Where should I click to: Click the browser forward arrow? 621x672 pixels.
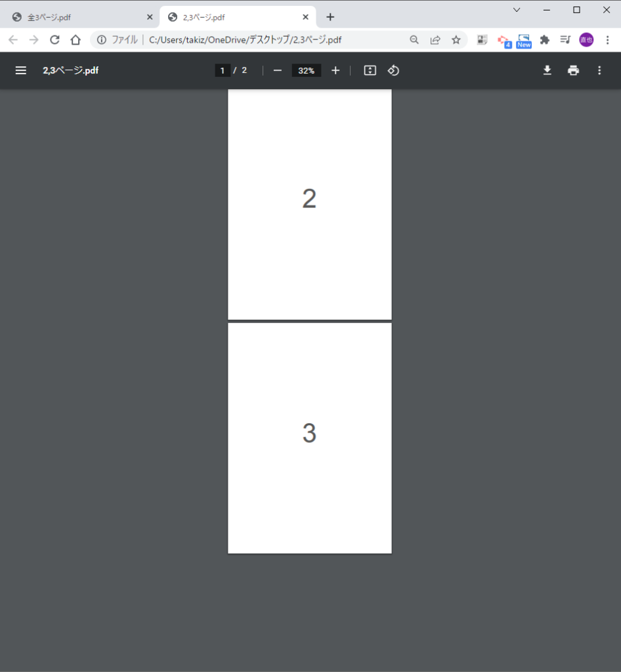(34, 40)
